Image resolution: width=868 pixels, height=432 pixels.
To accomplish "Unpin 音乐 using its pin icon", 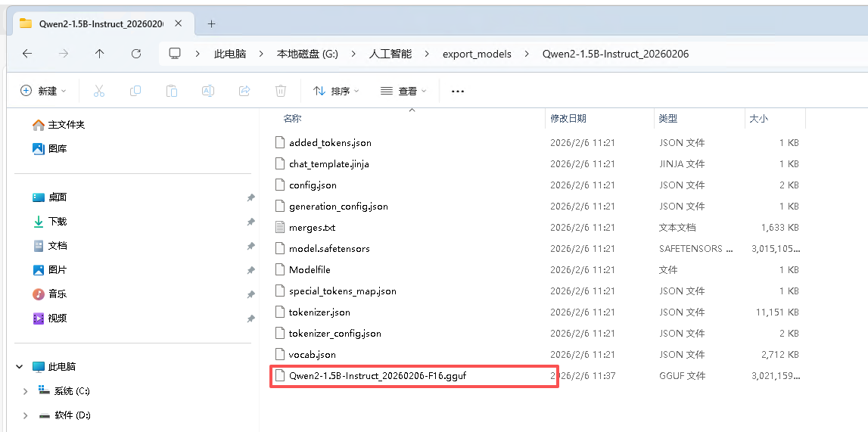I will coord(250,294).
